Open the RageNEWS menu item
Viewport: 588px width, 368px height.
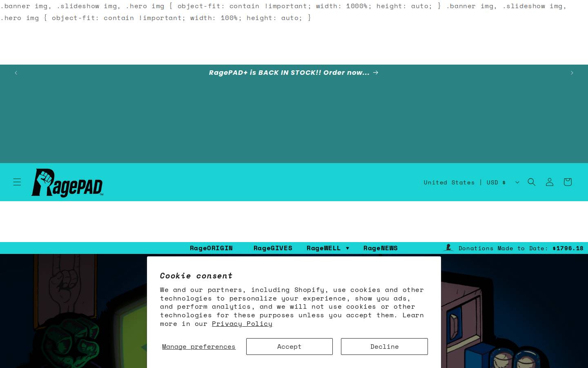click(x=381, y=248)
